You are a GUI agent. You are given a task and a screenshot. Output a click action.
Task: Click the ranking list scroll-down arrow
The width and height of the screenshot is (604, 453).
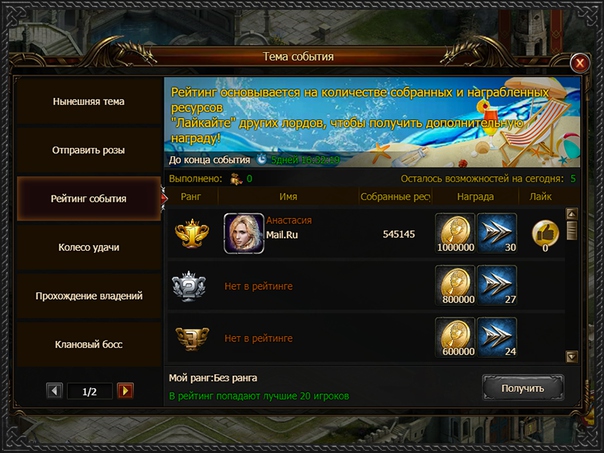click(572, 356)
